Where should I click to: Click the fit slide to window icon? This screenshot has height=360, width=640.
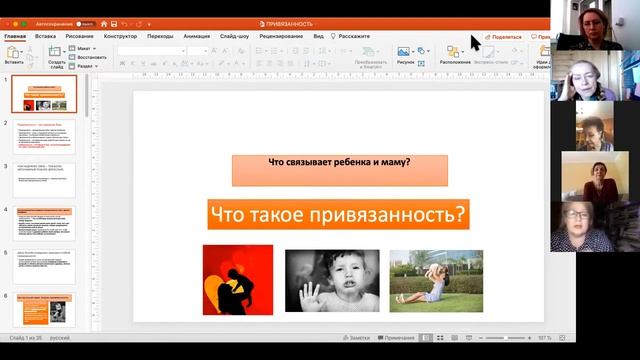click(x=562, y=338)
